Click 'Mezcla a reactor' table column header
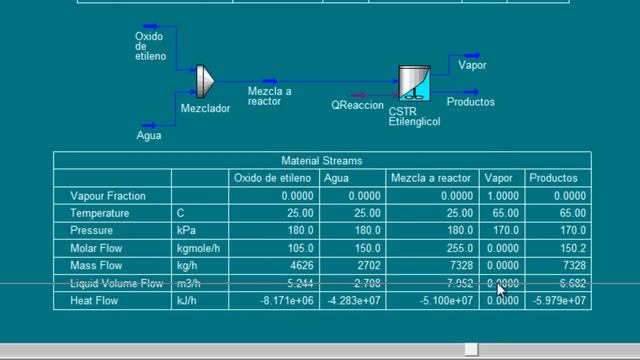 coord(431,178)
